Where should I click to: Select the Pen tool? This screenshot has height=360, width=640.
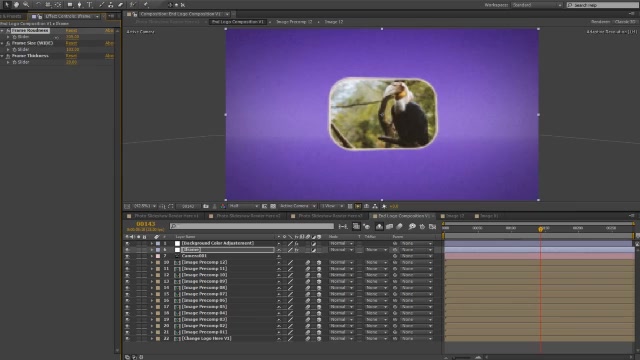[x=80, y=4]
